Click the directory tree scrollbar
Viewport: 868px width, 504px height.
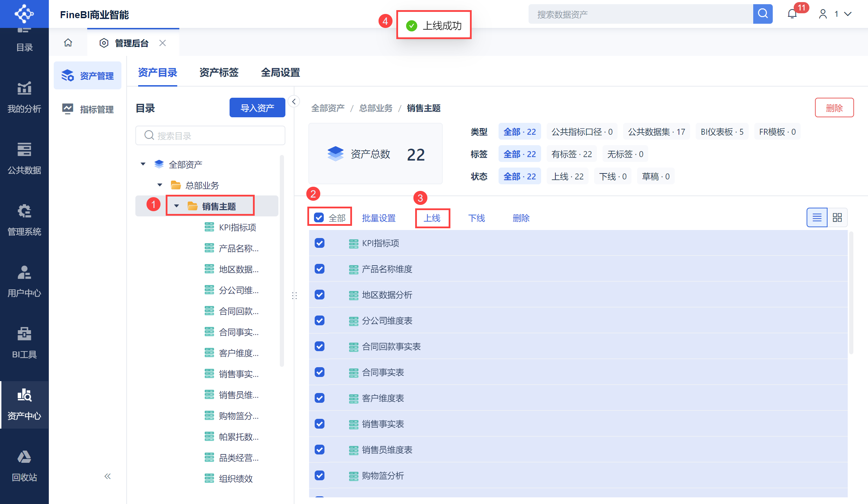[x=282, y=262]
